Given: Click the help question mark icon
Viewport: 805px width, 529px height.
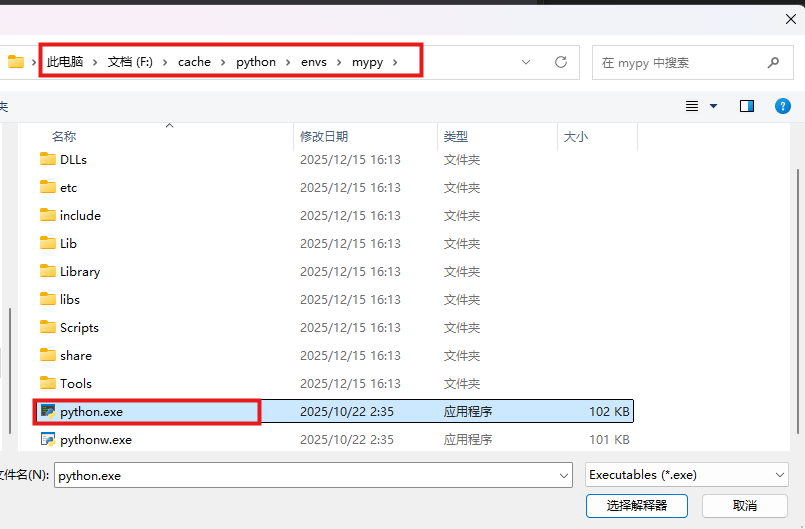Looking at the screenshot, I should coord(783,106).
